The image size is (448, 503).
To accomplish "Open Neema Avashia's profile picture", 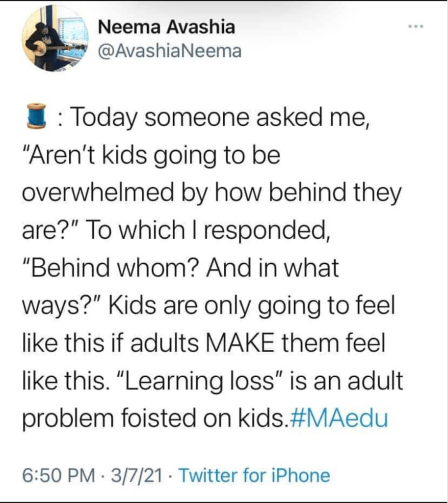I will tap(55, 39).
